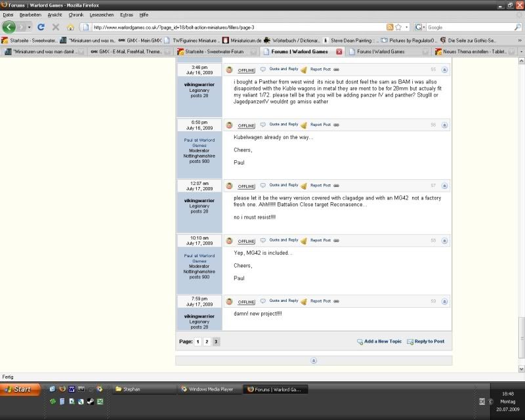The height and width of the screenshot is (420, 525).
Task: Open the Firefox home page icon
Action: (70, 28)
